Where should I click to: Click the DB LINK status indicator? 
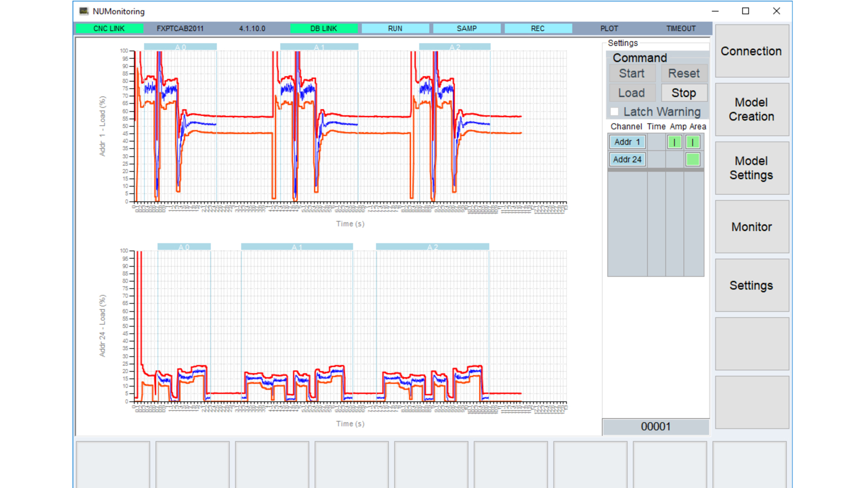coord(324,28)
